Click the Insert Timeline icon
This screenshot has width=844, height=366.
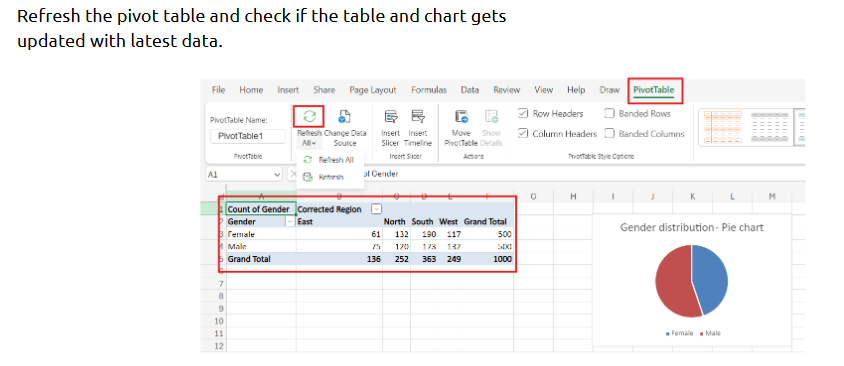click(x=418, y=116)
